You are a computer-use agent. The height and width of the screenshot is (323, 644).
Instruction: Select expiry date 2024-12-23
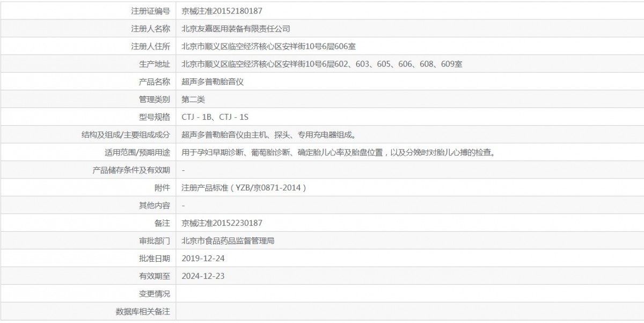point(202,277)
